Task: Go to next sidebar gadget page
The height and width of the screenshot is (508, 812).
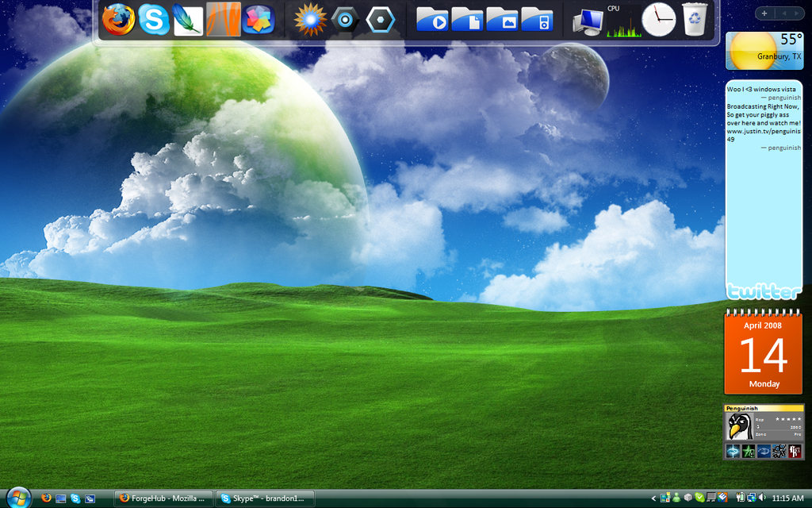Action: tap(796, 13)
